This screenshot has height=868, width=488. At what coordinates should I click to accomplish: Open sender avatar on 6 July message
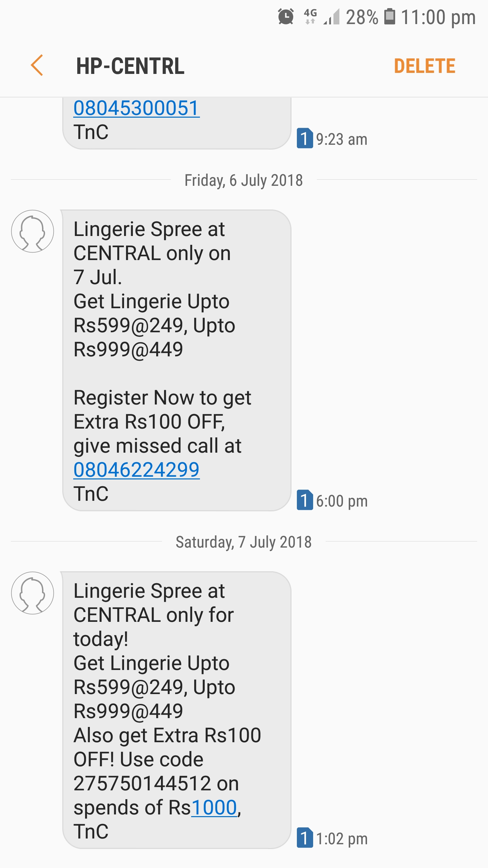click(33, 231)
